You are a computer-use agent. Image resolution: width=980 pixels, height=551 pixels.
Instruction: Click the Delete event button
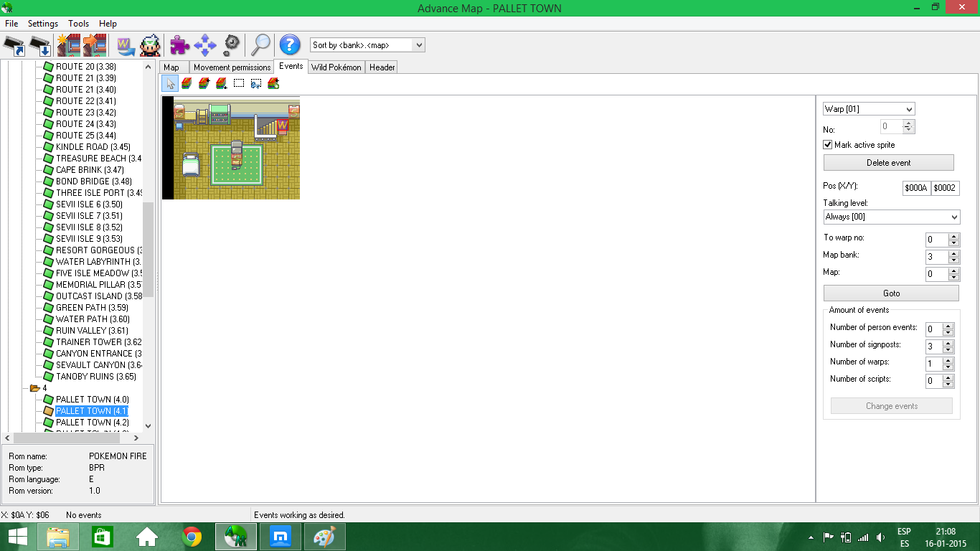(x=888, y=162)
